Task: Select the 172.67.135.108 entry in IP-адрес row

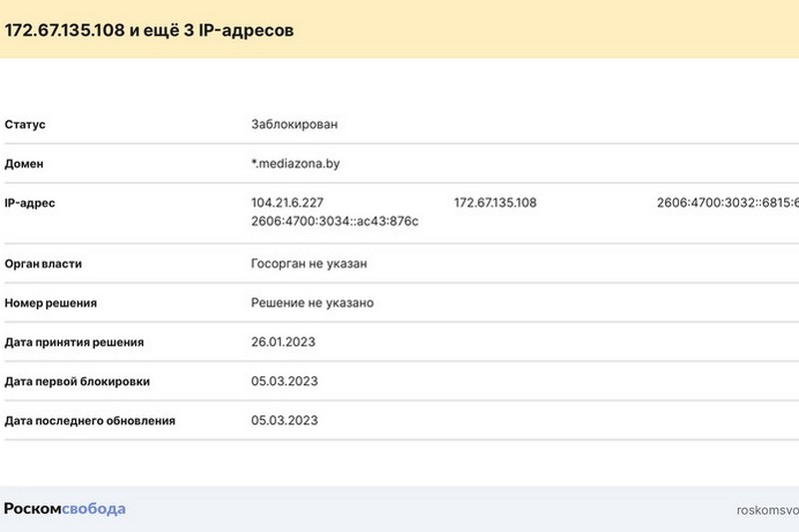Action: [x=495, y=203]
